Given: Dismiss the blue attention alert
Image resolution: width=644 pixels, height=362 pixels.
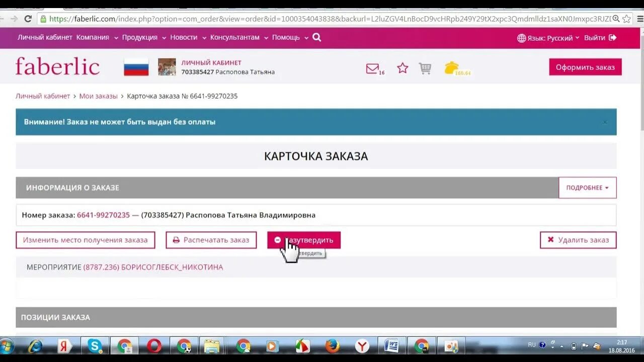Looking at the screenshot, I should (x=605, y=122).
